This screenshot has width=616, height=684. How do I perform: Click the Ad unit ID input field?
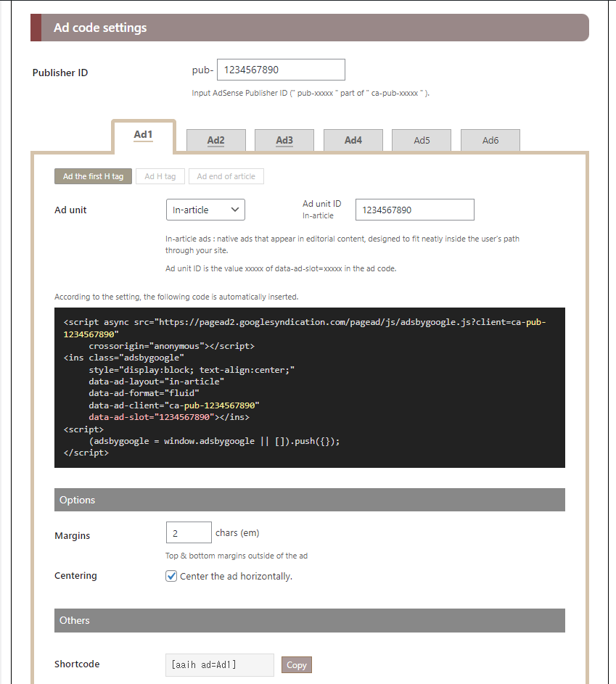point(415,210)
